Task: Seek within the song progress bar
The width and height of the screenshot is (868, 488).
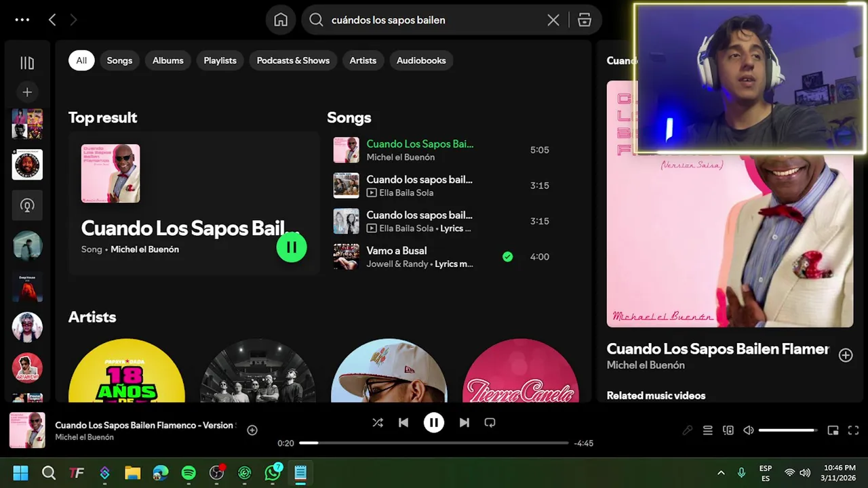Action: tap(434, 443)
